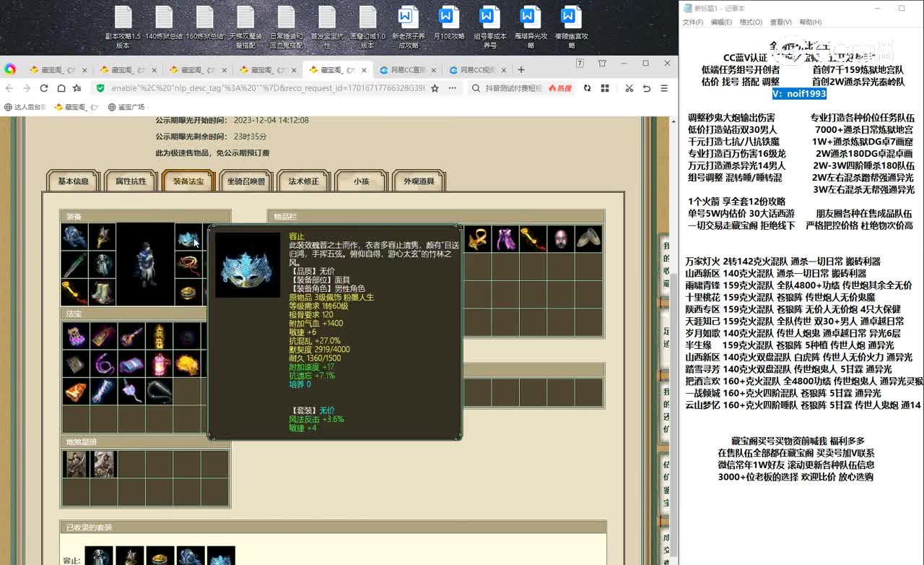This screenshot has height=565, width=924.
Task: Click the highlighted text 'V: noif1993' in Notepad
Action: 798,94
